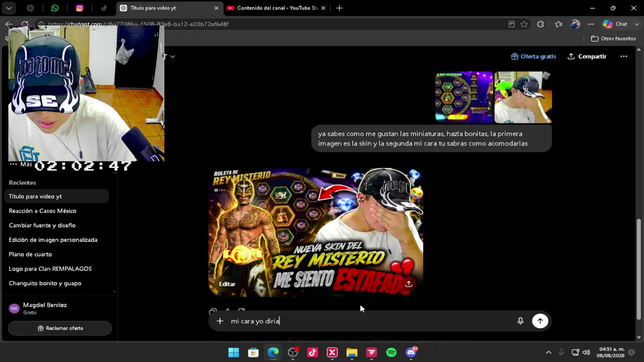The width and height of the screenshot is (644, 362).
Task: Open Microsoft Store from the taskbar
Action: [253, 352]
